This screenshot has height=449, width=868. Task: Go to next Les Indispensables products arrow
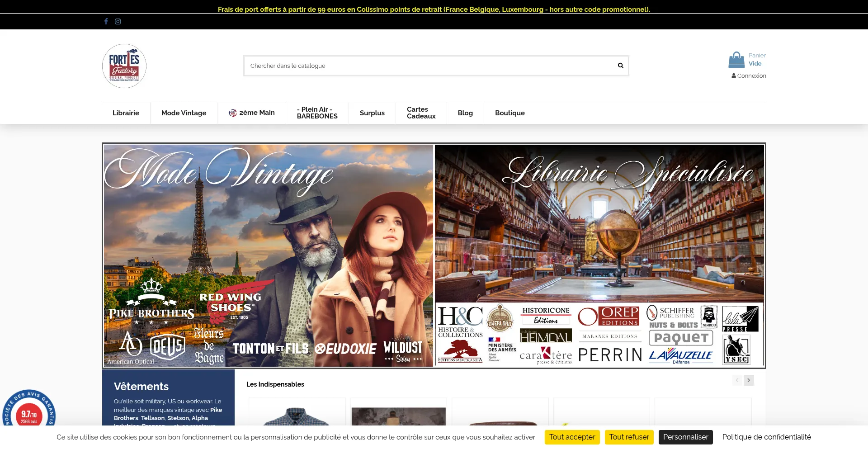pyautogui.click(x=749, y=380)
